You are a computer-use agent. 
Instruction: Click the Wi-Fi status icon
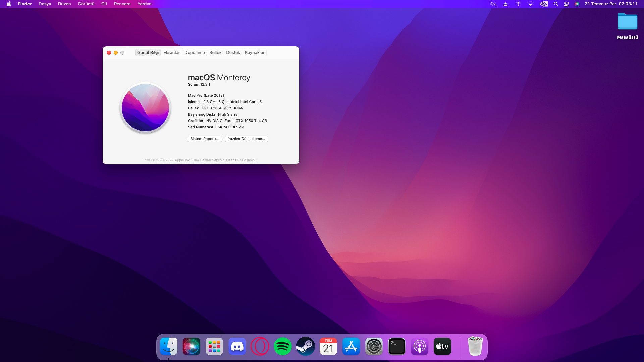coord(530,4)
